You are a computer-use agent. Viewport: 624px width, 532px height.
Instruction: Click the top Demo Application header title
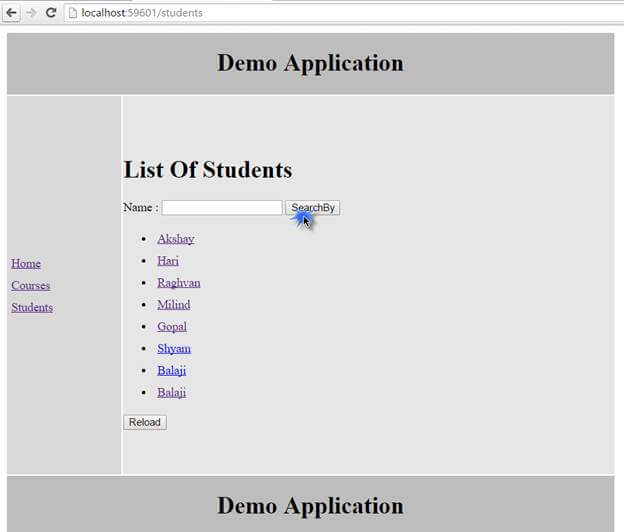pyautogui.click(x=310, y=63)
